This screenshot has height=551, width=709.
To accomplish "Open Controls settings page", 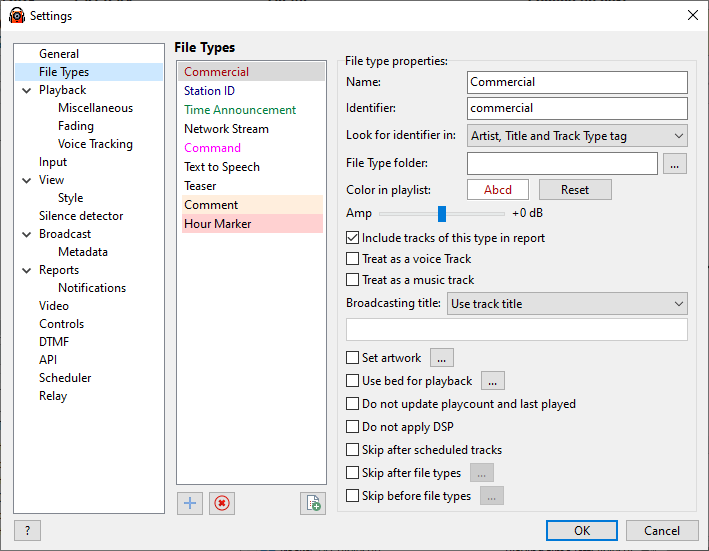I will pos(61,324).
